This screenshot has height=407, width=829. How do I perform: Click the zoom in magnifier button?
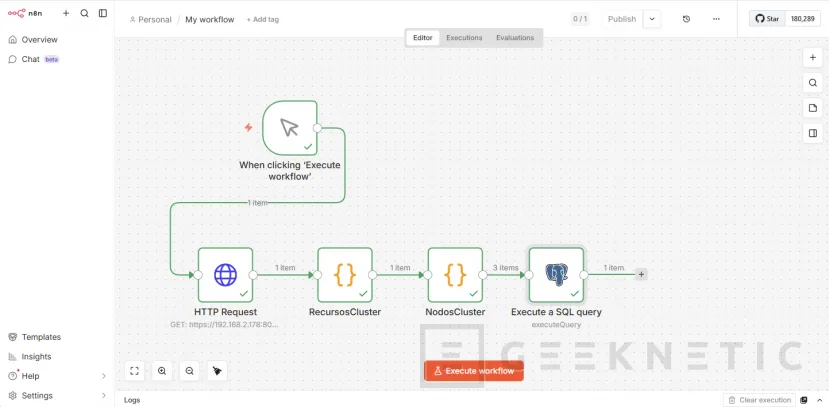(162, 371)
